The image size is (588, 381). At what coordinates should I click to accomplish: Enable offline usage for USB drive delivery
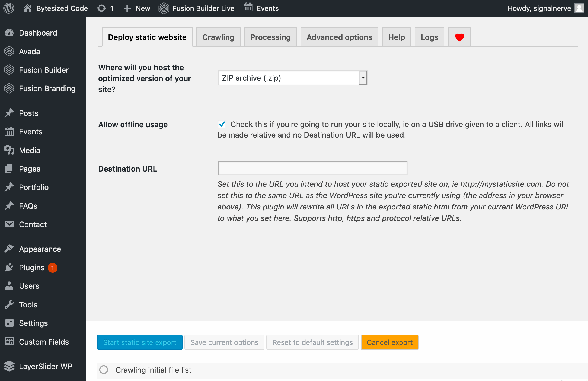click(222, 124)
